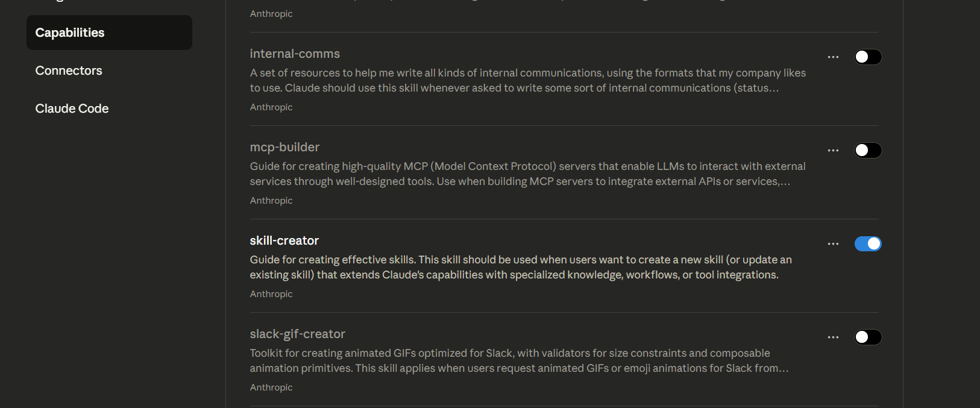
Task: Open the Claude Code settings section
Action: pyautogui.click(x=72, y=108)
